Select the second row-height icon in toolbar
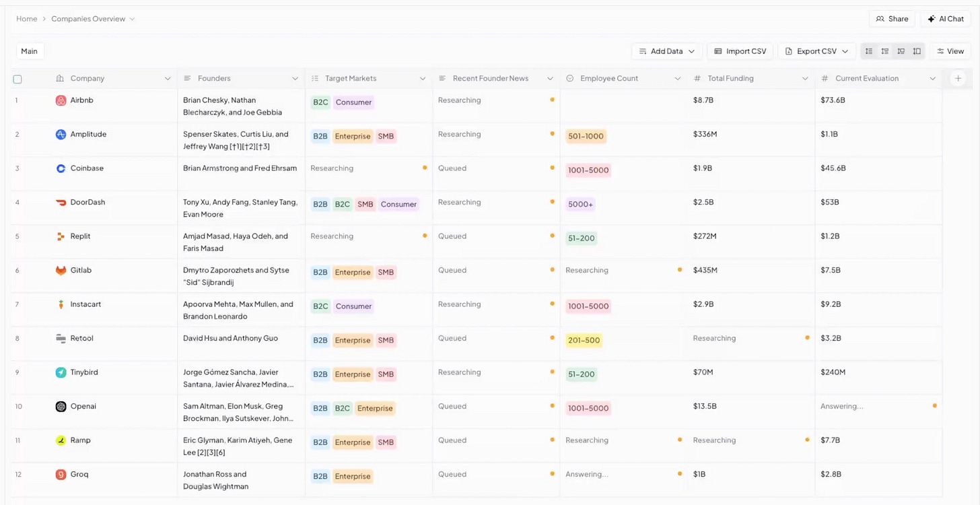This screenshot has height=505, width=980. click(x=885, y=51)
